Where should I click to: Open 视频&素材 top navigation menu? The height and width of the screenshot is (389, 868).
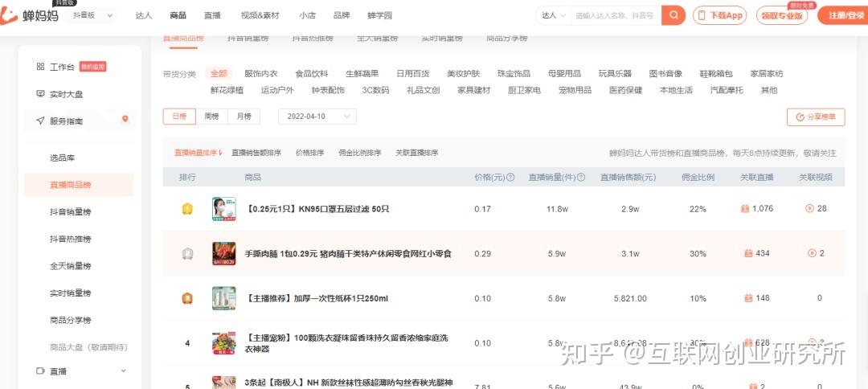(x=260, y=15)
